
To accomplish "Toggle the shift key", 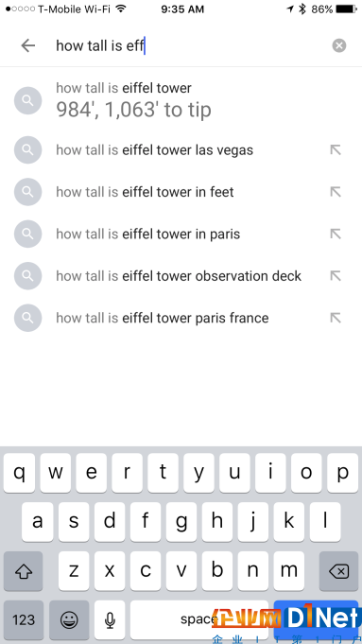I will (24, 571).
